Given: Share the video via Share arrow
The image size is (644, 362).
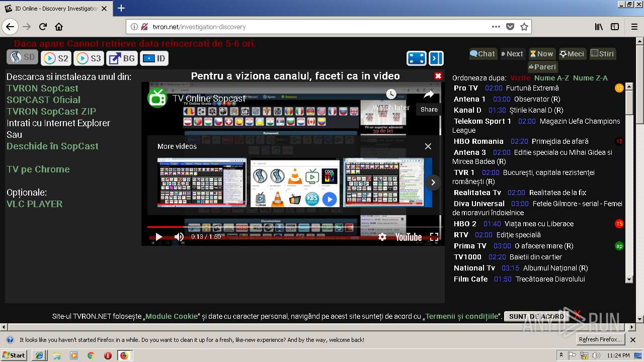Looking at the screenshot, I should [429, 94].
